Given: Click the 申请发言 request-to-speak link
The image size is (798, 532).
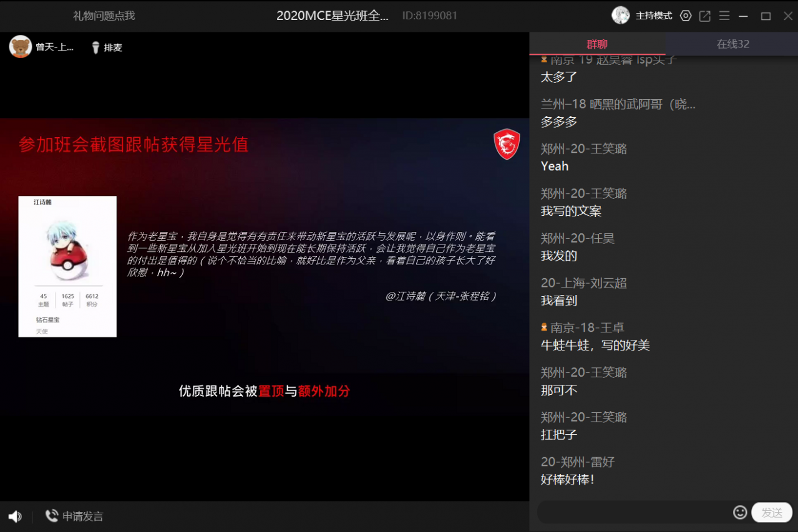Looking at the screenshot, I should point(83,516).
